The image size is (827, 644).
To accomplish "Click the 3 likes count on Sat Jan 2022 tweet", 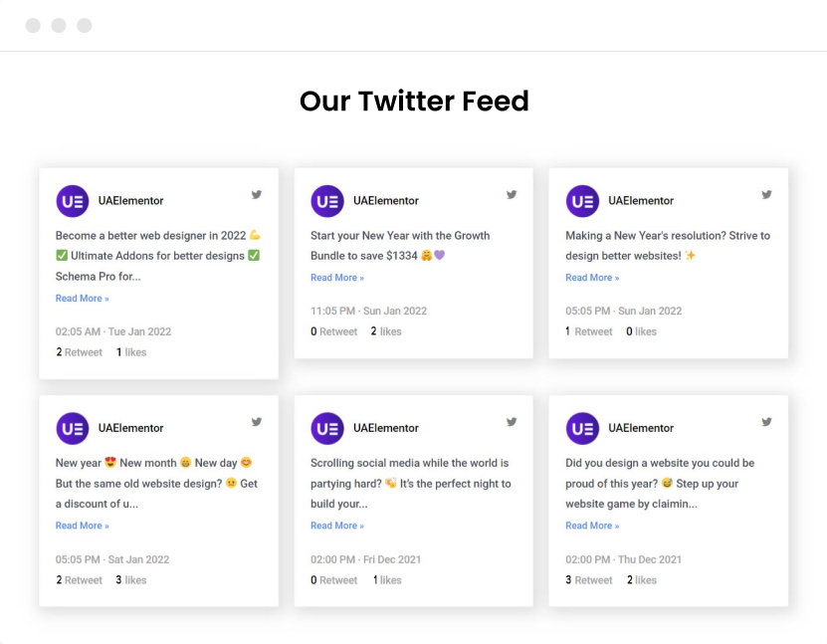I will [x=131, y=580].
